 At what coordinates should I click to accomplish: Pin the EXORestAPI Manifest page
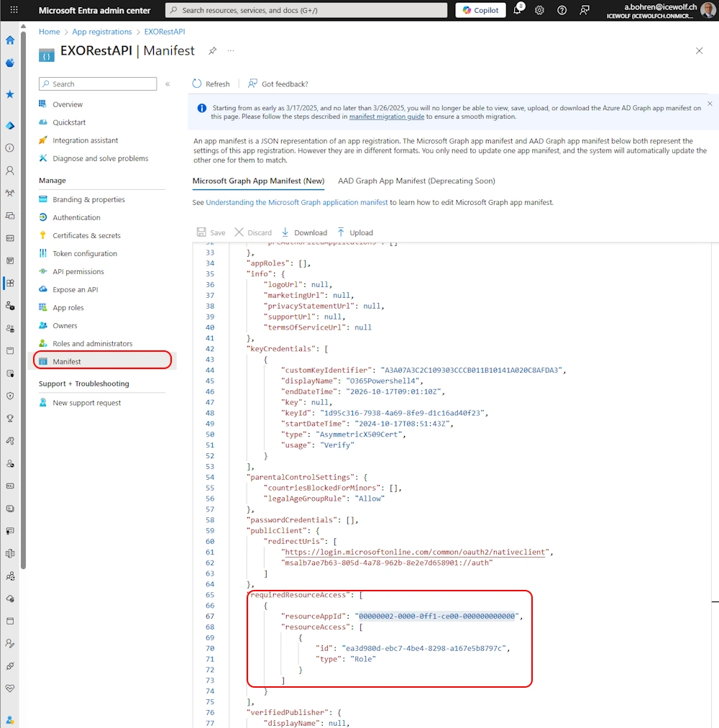[x=212, y=51]
